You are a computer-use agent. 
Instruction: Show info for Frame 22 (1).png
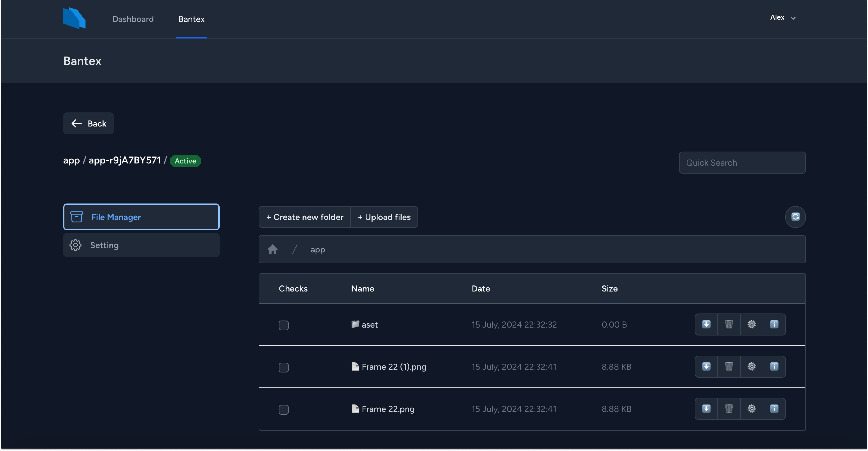774,367
